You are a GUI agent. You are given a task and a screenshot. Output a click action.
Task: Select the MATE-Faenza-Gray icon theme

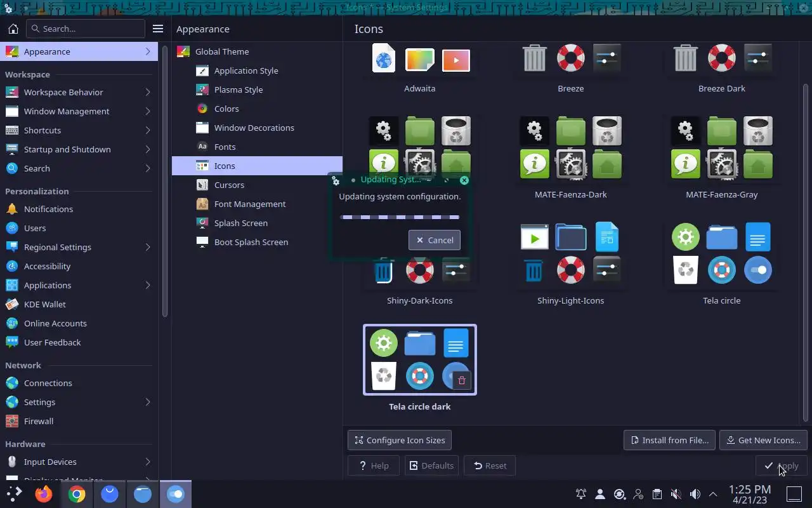722,157
